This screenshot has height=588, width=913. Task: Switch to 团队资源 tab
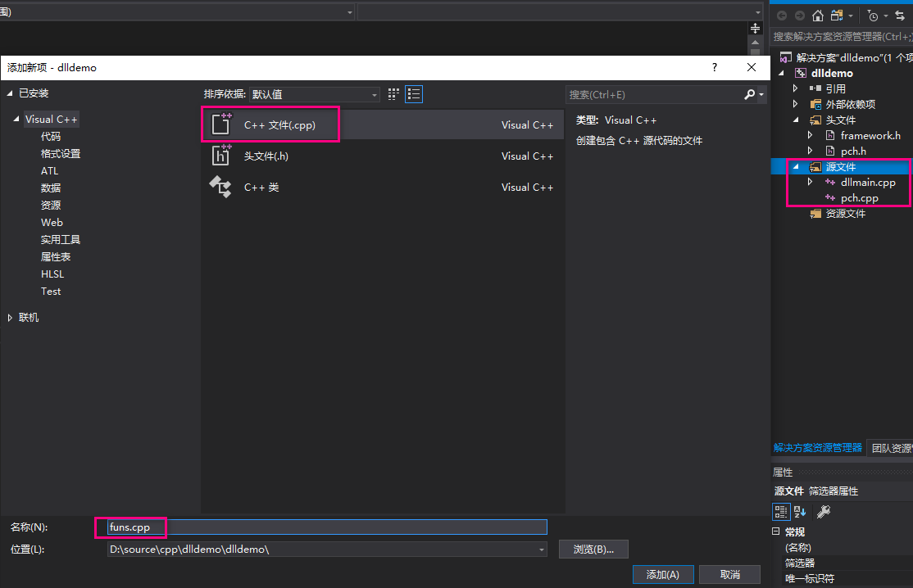[x=891, y=448]
